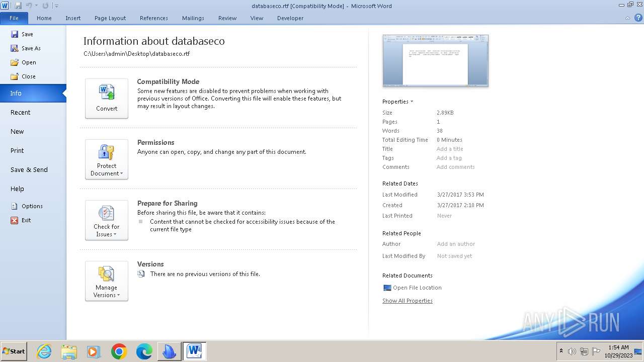This screenshot has width=644, height=362.
Task: Select the Info backstage section
Action: (33, 93)
